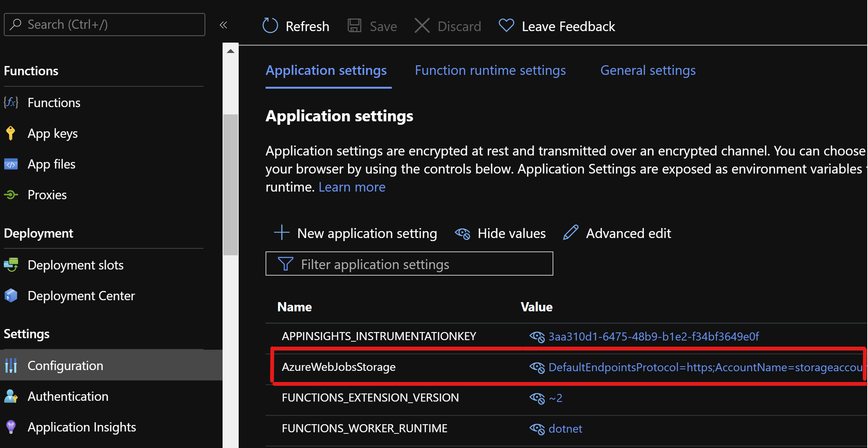Reveal the APPINSIGHTS_INSTRUMENTATIONKEY value
868x448 pixels.
537,337
